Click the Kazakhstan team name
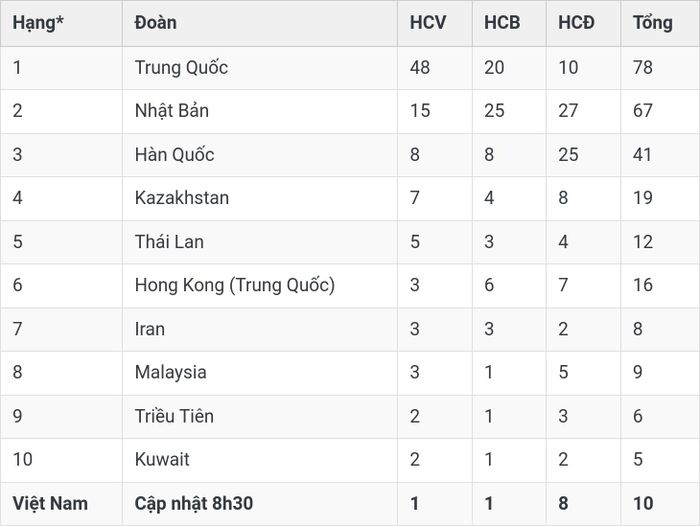700x526 pixels. point(182,198)
